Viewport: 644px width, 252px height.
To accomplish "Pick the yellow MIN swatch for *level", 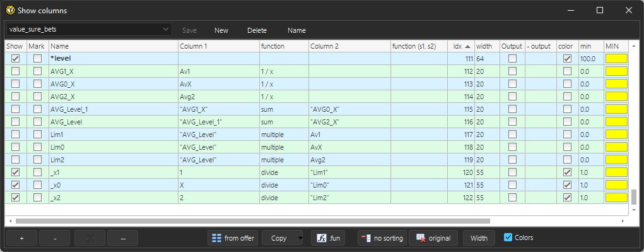I will pyautogui.click(x=616, y=58).
